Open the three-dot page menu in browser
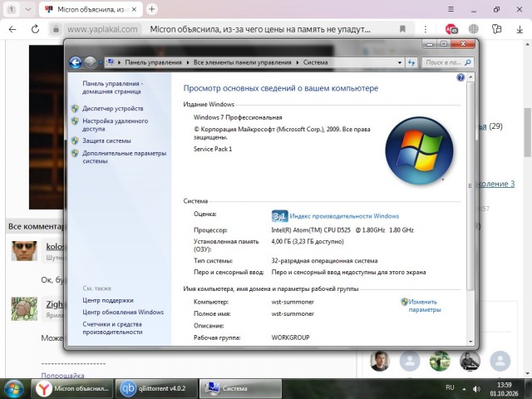This screenshot has height=399, width=532. 426,30
